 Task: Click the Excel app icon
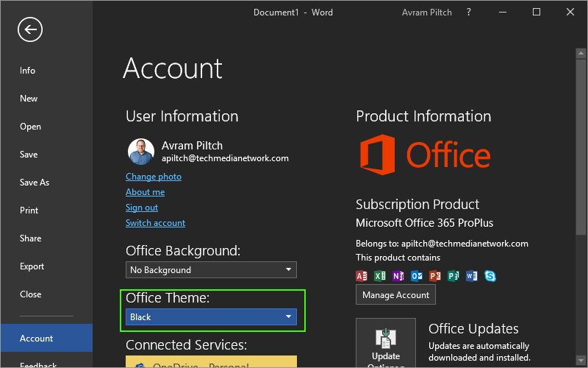(380, 276)
